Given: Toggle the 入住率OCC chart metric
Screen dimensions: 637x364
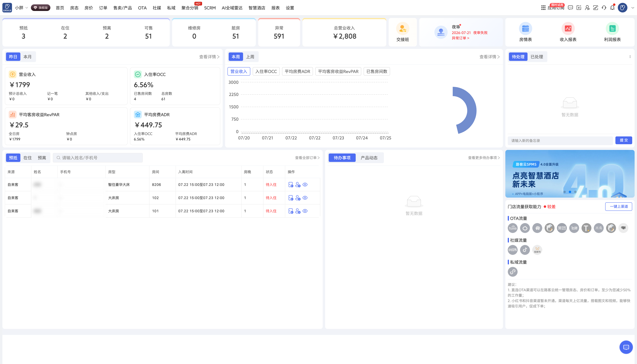Looking at the screenshot, I should coord(266,72).
